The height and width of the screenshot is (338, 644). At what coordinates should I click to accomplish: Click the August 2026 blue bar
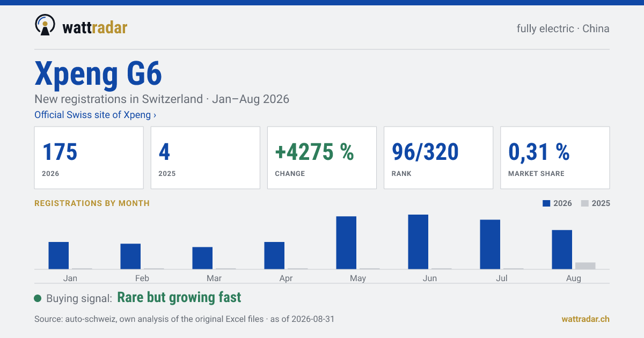pyautogui.click(x=562, y=249)
